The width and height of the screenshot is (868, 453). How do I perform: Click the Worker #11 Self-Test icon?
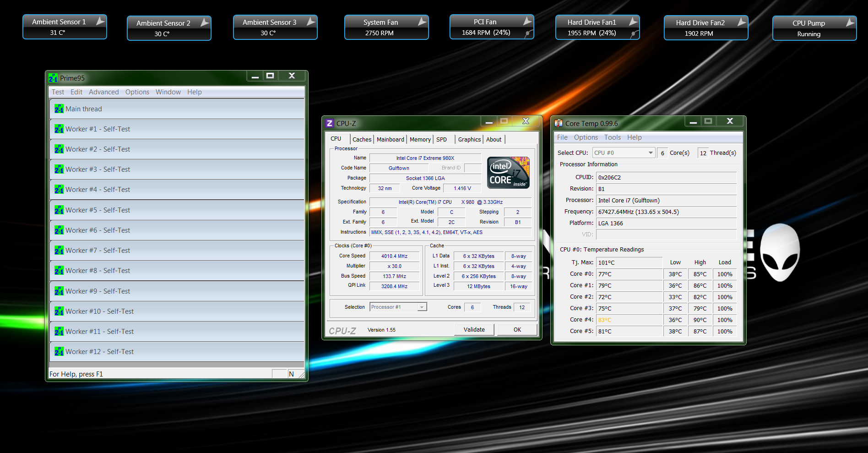(59, 332)
